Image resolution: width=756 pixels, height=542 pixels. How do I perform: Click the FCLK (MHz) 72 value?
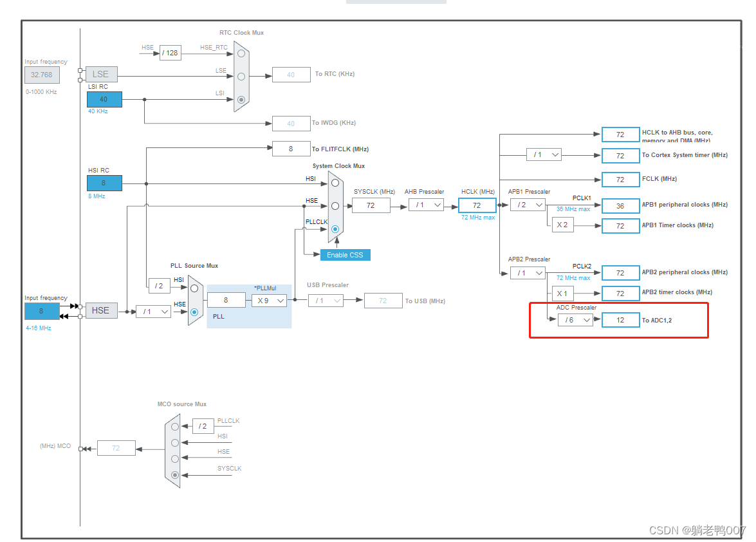(620, 180)
